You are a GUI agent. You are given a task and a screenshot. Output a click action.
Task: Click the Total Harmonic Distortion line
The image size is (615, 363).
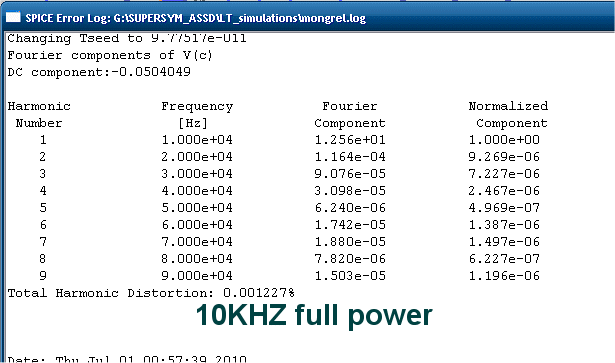coord(151,293)
